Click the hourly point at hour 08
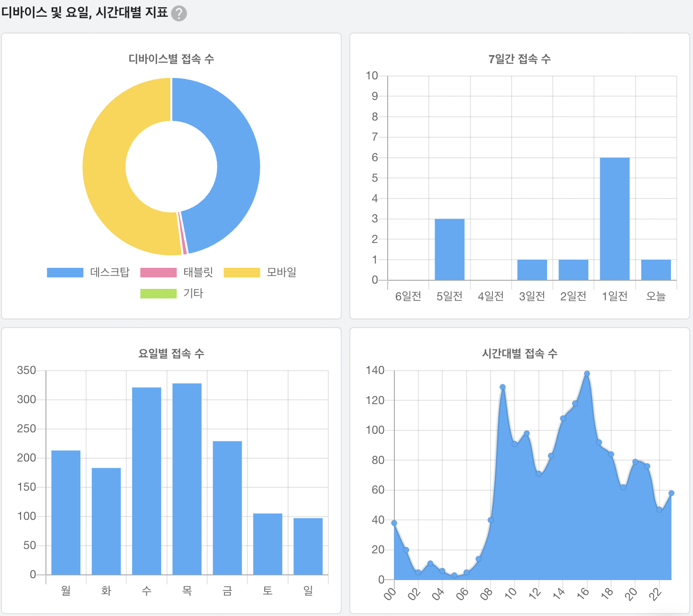Image resolution: width=693 pixels, height=616 pixels. coord(491,520)
